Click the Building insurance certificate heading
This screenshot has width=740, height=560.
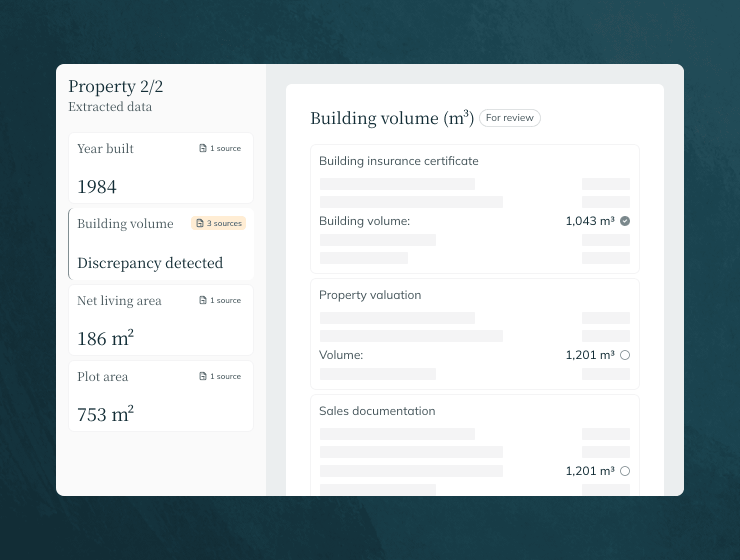tap(399, 161)
